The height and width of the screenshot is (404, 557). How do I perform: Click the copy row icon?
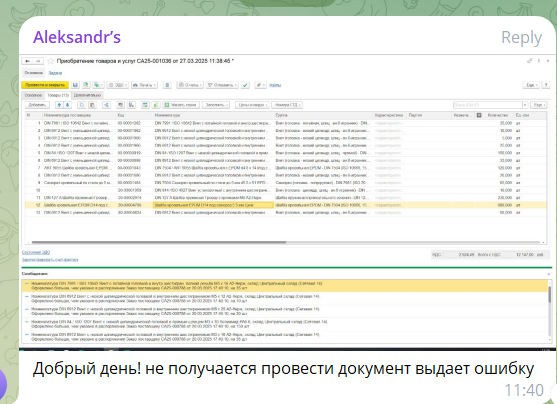[x=82, y=105]
